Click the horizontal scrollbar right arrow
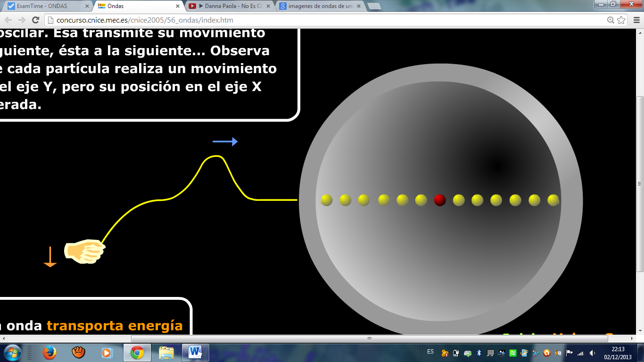The width and height of the screenshot is (644, 362). [x=632, y=338]
